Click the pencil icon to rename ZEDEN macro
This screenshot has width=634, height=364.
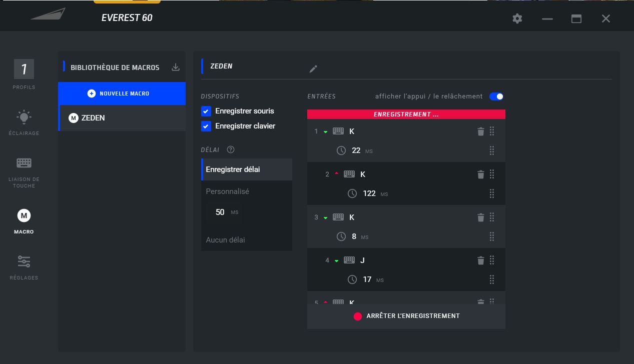pyautogui.click(x=313, y=69)
